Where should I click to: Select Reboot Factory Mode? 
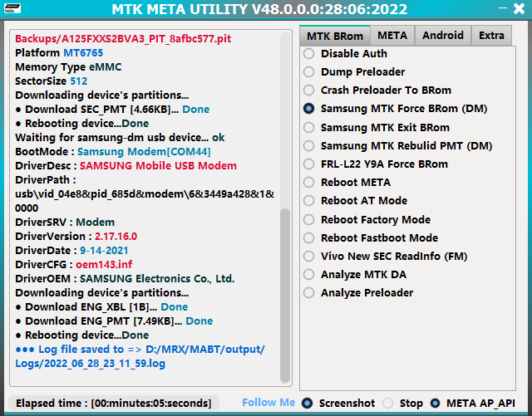point(367,220)
